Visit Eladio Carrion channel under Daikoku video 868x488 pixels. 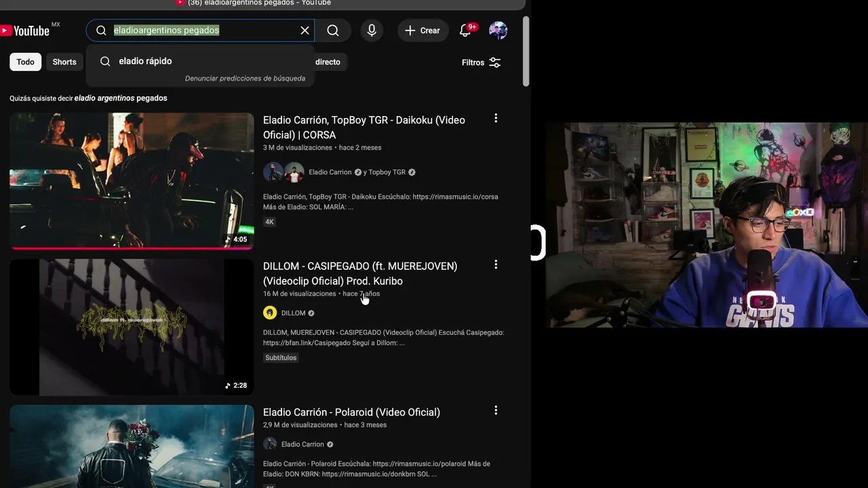tap(330, 172)
